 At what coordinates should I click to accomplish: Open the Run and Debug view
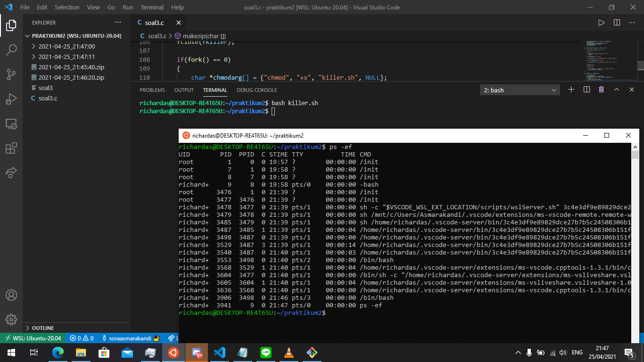click(11, 99)
